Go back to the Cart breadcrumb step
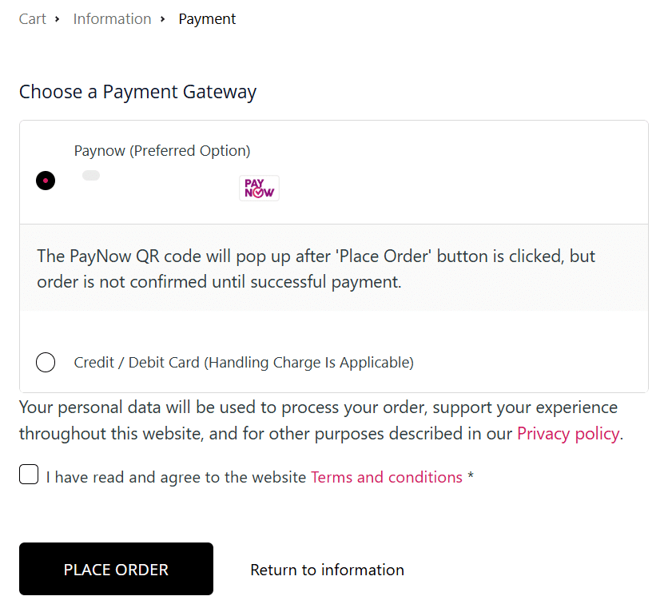672x616 pixels. (x=33, y=19)
